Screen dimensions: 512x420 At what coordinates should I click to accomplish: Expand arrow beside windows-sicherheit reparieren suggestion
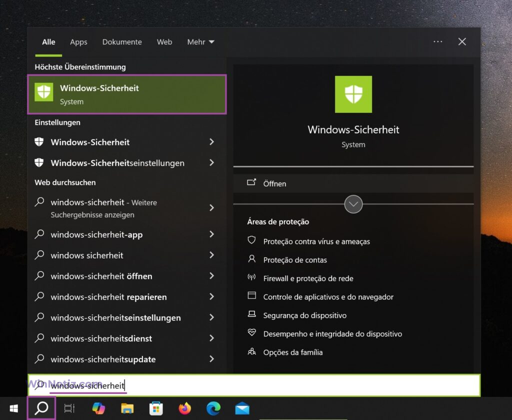click(x=211, y=297)
